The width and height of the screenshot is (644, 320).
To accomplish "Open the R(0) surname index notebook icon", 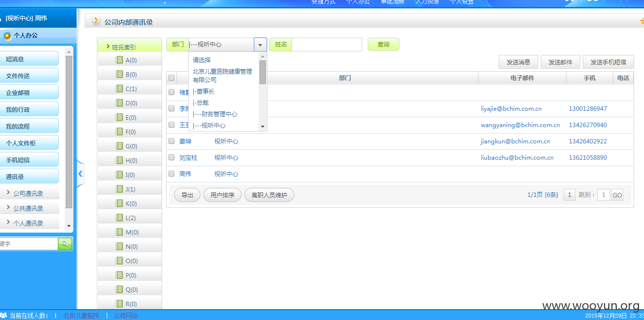I will (119, 304).
